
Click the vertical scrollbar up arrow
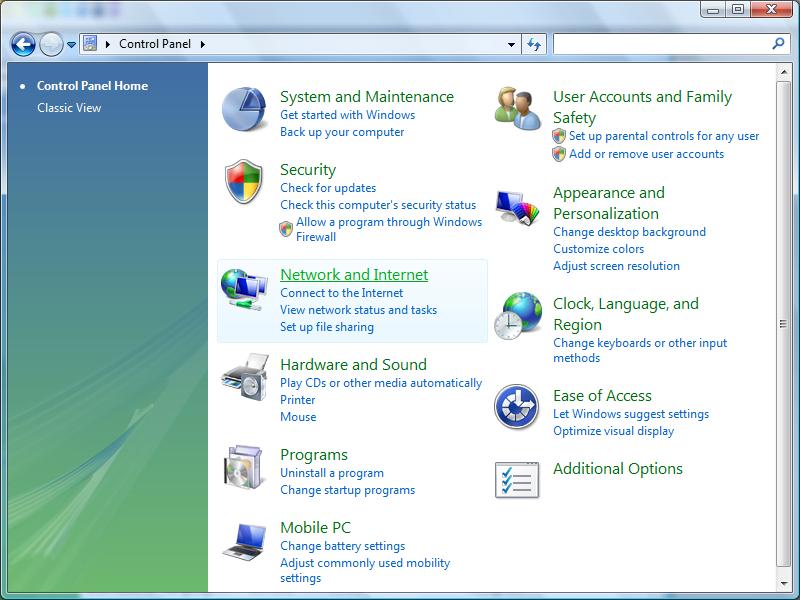[784, 72]
